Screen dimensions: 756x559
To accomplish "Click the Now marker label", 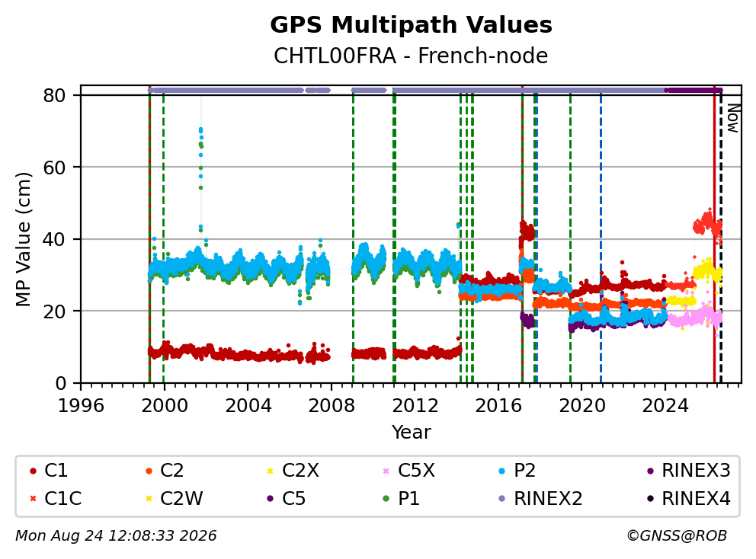I will pyautogui.click(x=733, y=118).
